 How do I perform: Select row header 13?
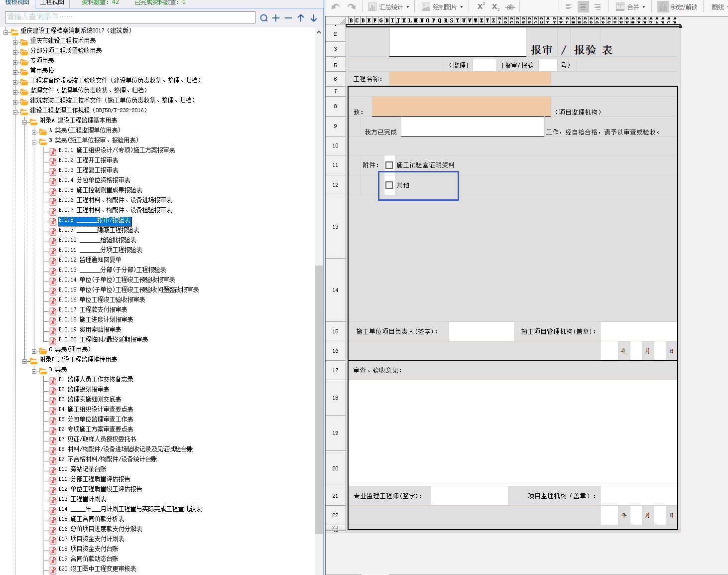pos(335,227)
